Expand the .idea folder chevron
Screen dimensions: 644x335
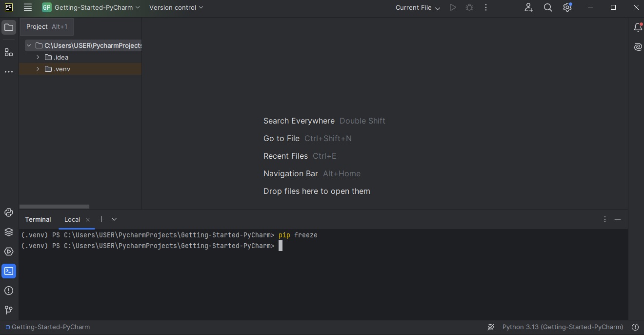(38, 57)
